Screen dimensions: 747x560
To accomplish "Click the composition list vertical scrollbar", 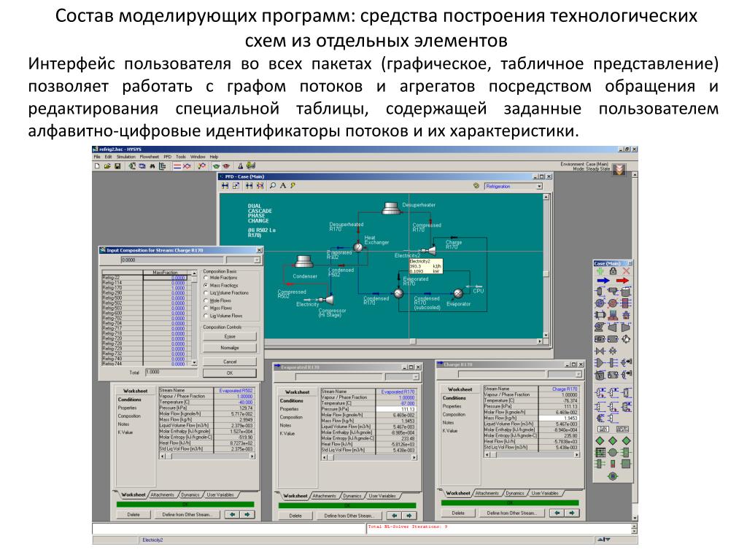I will click(x=194, y=318).
